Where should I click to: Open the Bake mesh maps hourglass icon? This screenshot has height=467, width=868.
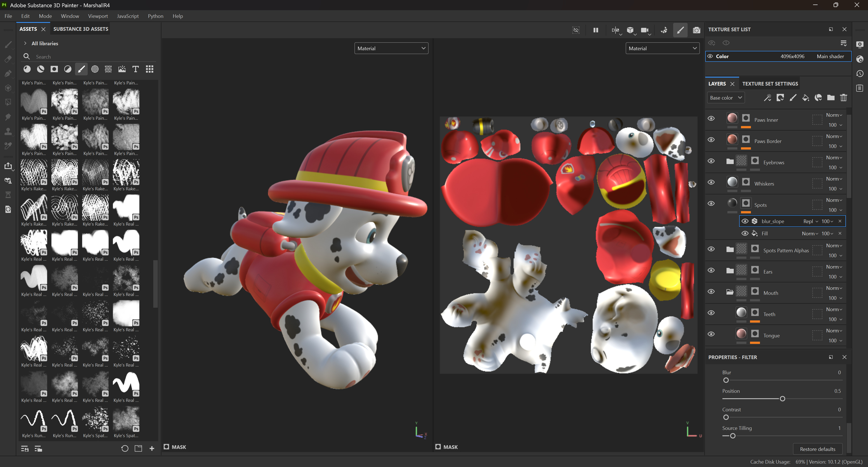tap(8, 195)
